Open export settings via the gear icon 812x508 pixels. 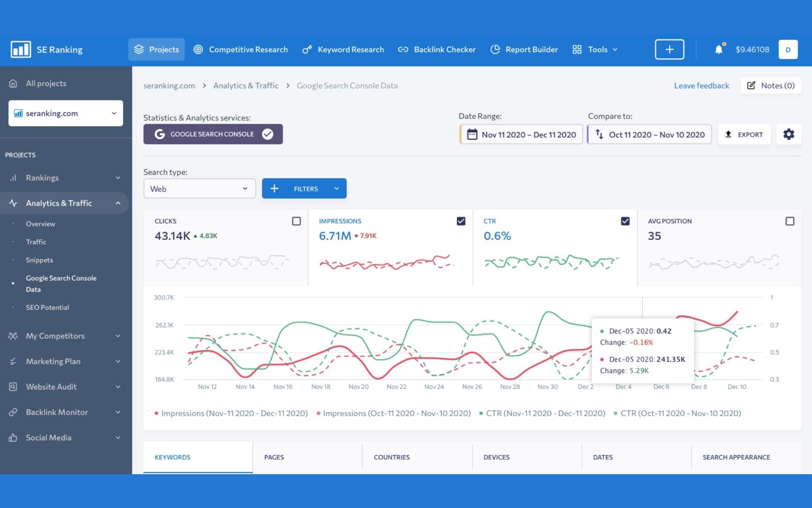coord(788,134)
